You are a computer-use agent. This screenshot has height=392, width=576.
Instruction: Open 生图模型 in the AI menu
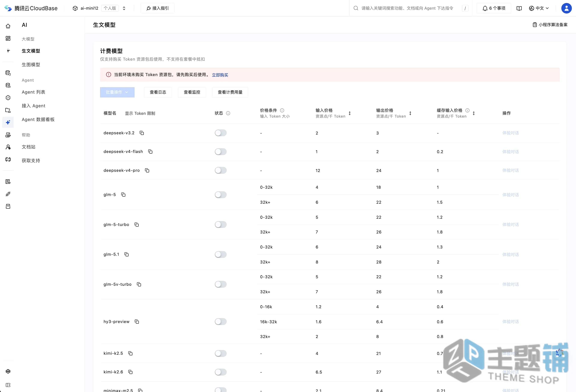pos(31,65)
